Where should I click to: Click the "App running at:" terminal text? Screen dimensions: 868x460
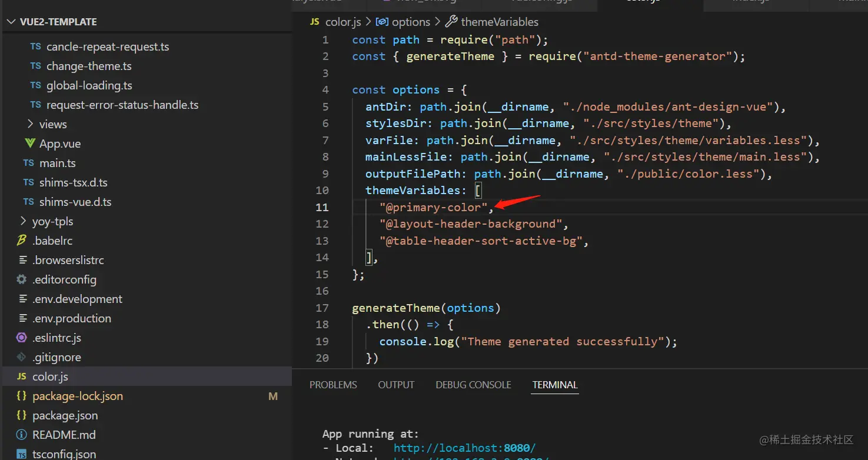click(x=370, y=434)
